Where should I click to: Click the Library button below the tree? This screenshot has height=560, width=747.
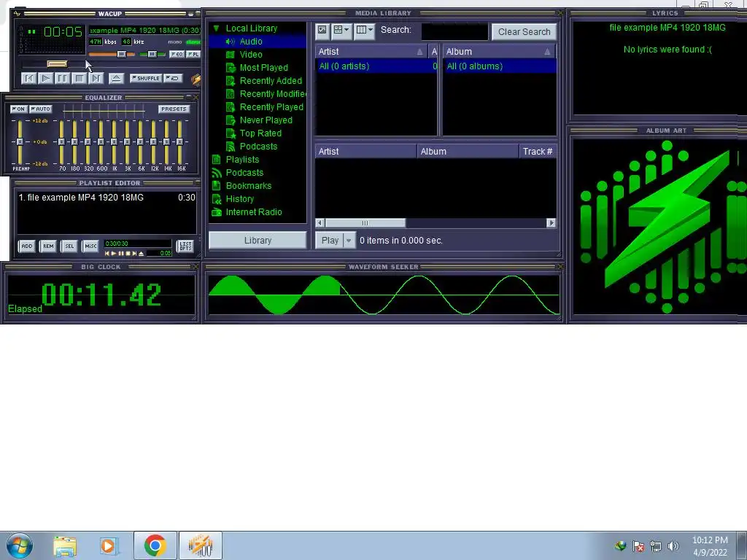258,241
